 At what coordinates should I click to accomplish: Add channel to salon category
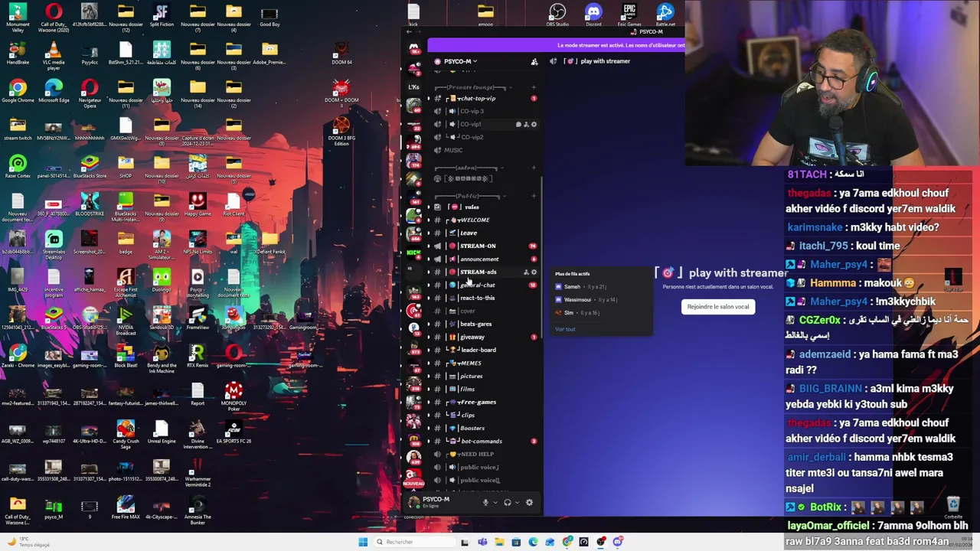(x=534, y=168)
